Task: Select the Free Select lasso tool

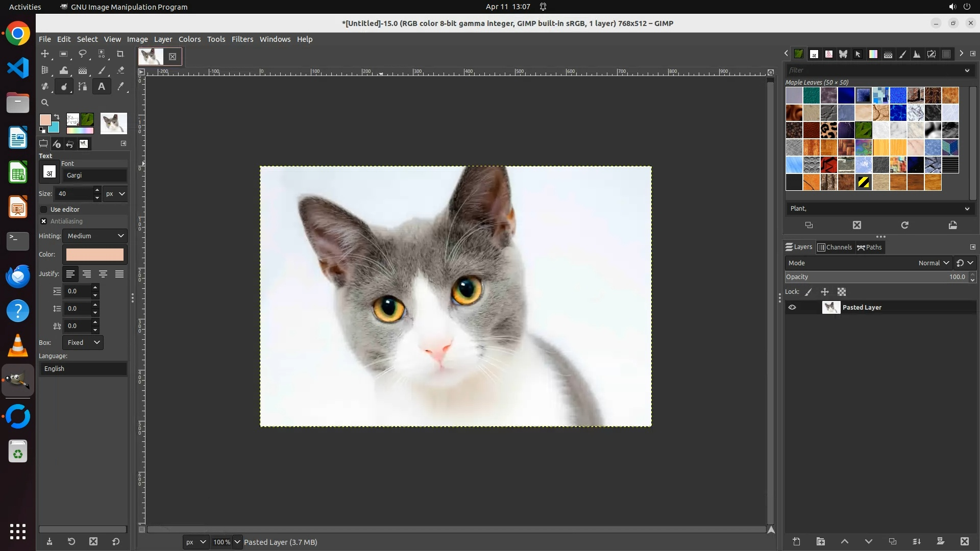Action: (x=83, y=54)
